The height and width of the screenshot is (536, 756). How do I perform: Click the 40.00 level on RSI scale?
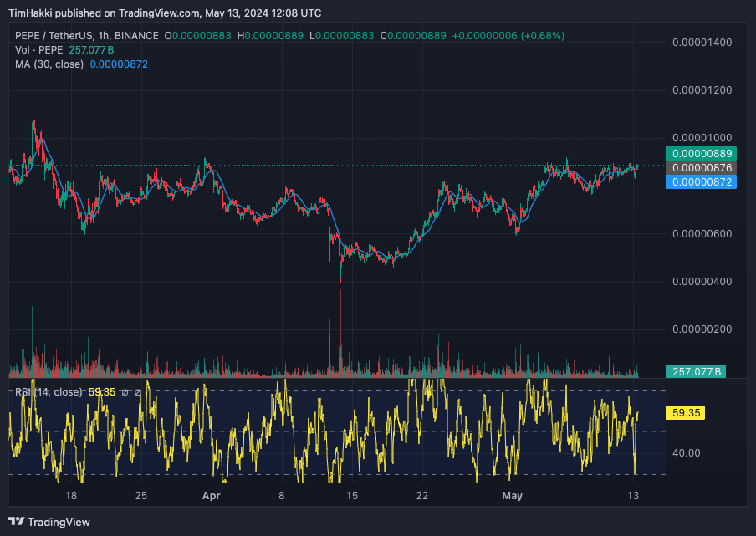pos(686,453)
